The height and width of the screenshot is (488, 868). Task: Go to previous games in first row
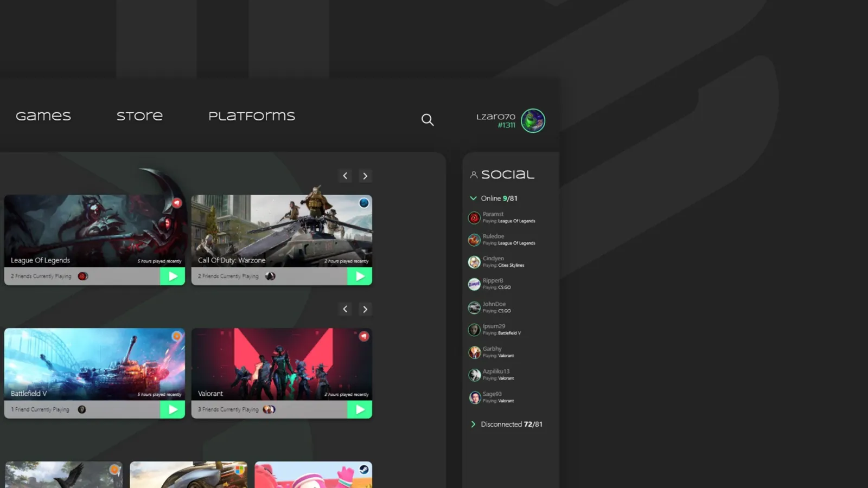point(345,176)
